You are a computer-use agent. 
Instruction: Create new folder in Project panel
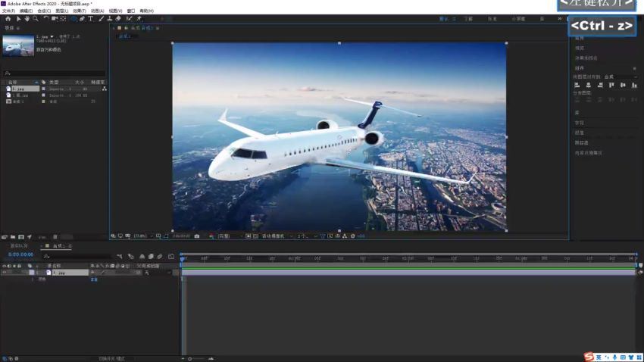(13, 236)
